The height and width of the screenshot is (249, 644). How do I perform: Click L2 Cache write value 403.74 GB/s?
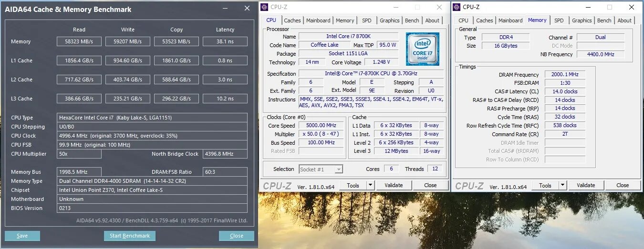(x=128, y=80)
